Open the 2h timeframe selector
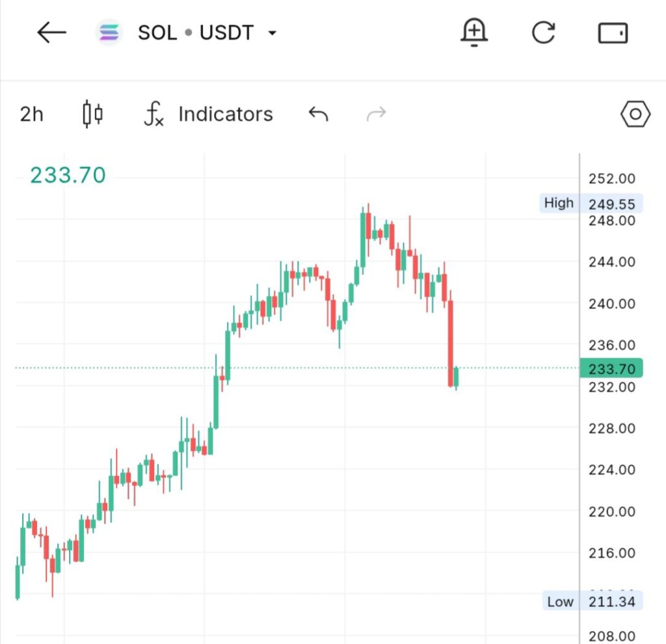Viewport: 666px width, 644px height. (31, 114)
